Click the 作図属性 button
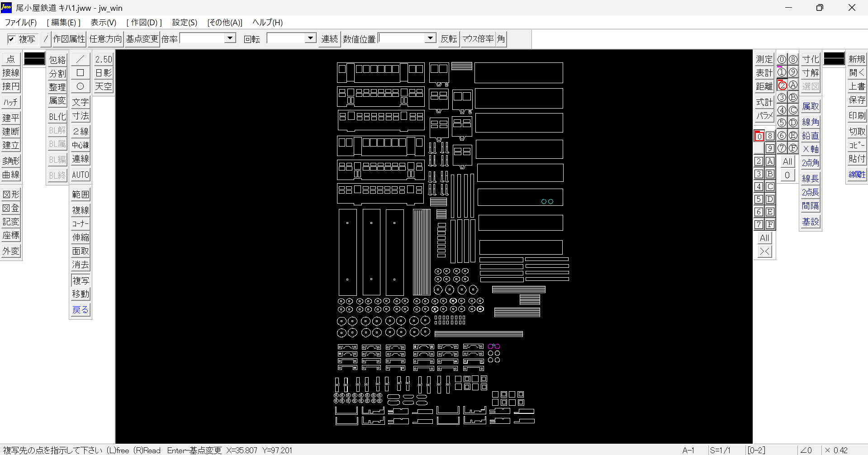This screenshot has height=455, width=868. (x=69, y=39)
